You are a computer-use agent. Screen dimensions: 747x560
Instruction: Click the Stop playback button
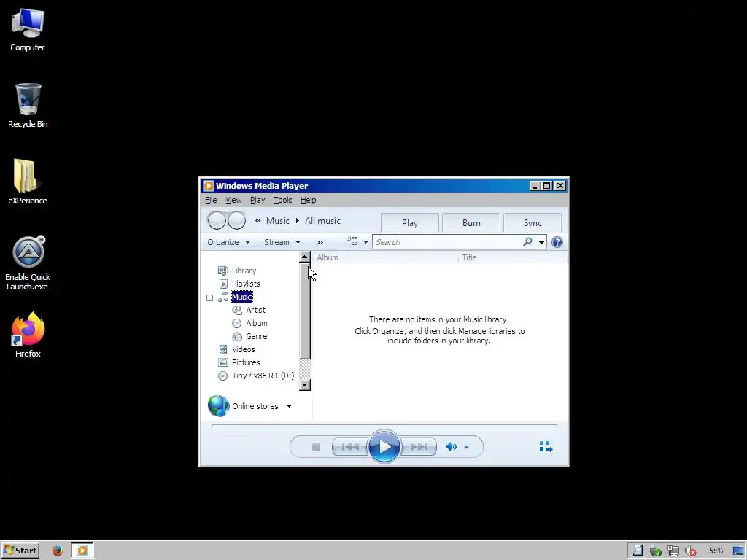tap(316, 447)
